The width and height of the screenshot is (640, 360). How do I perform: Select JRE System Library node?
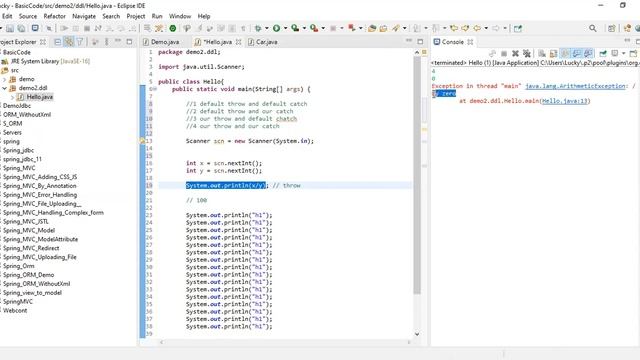point(46,61)
